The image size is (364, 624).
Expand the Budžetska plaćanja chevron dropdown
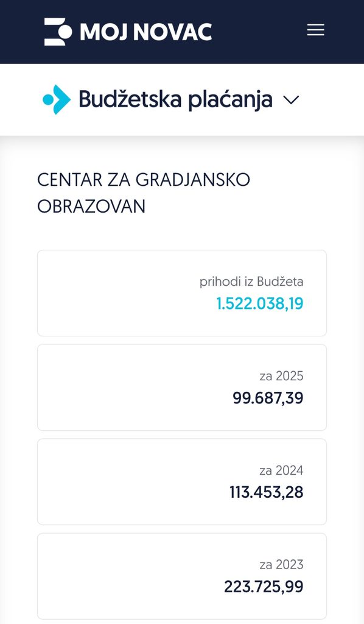point(291,100)
